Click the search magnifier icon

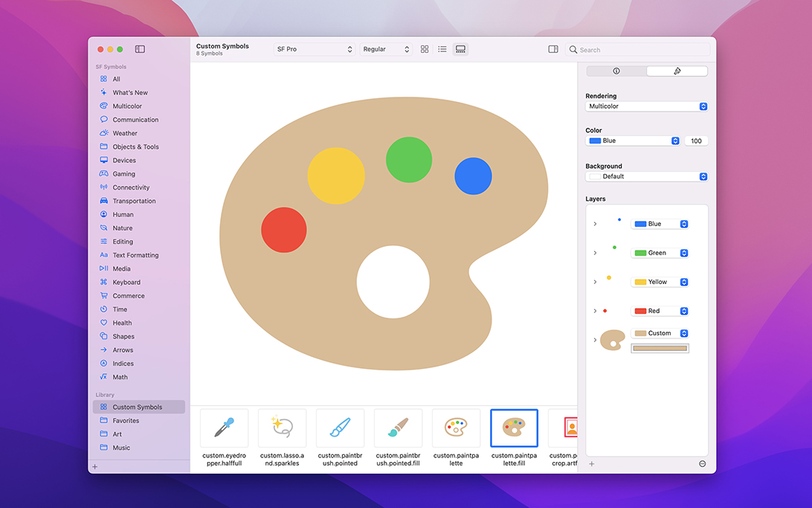coord(573,50)
